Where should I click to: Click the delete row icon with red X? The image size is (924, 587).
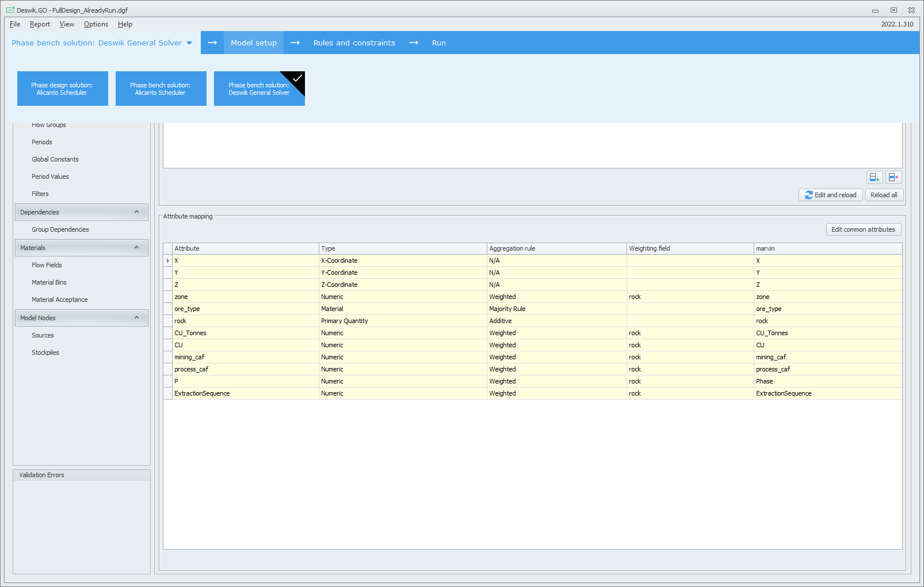click(893, 177)
